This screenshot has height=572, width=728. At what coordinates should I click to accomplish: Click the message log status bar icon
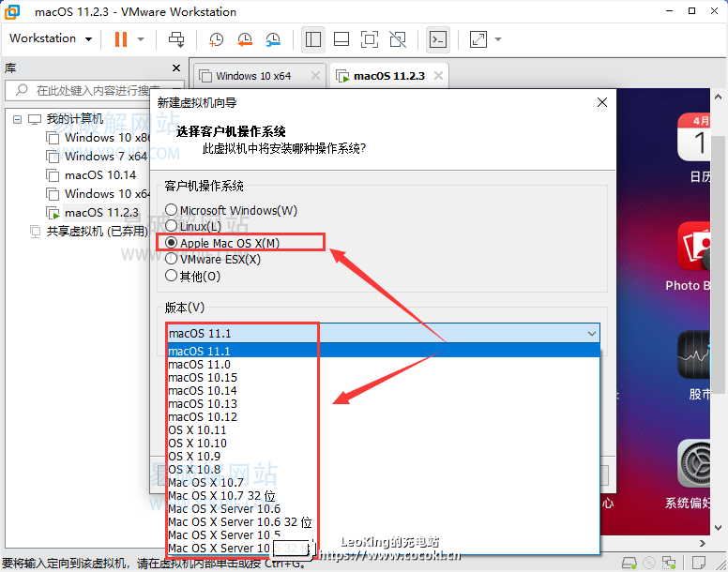click(699, 563)
